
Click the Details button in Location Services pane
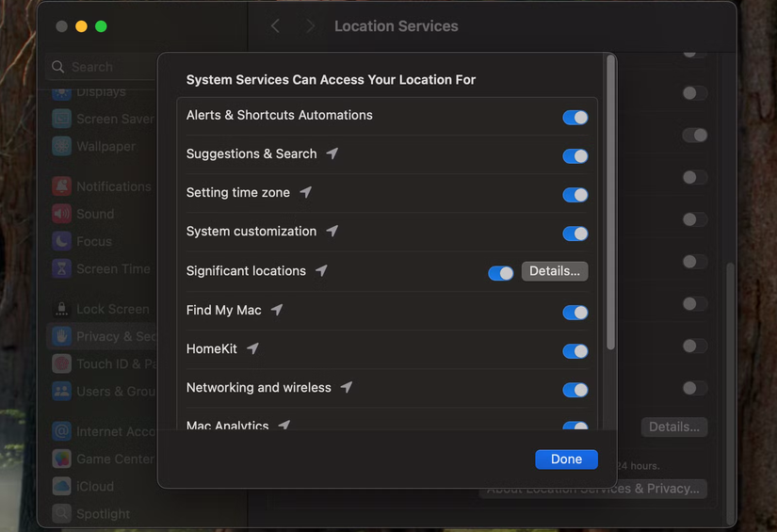click(x=674, y=427)
